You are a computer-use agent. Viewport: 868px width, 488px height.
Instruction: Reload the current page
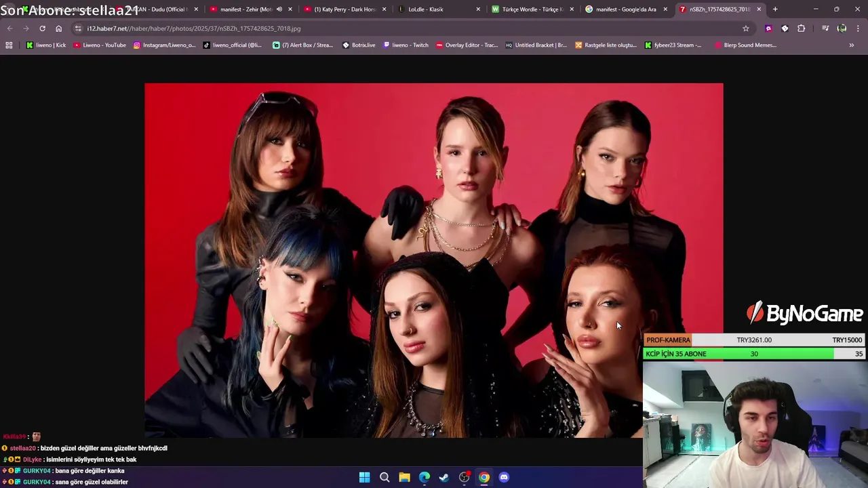42,28
